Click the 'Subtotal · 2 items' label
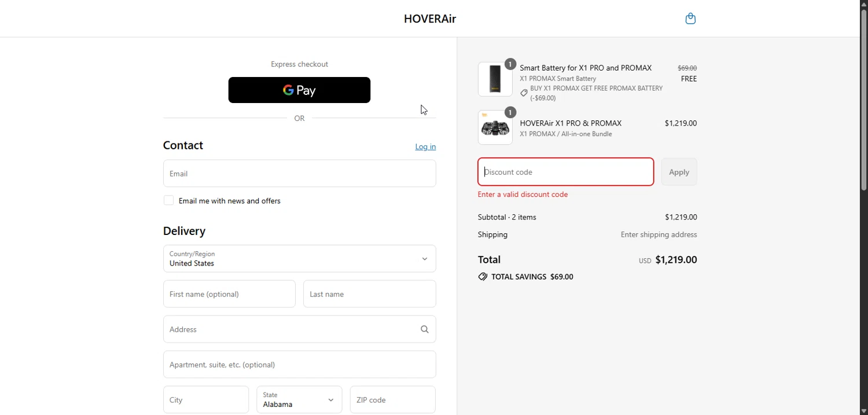This screenshot has height=415, width=868. 507,217
